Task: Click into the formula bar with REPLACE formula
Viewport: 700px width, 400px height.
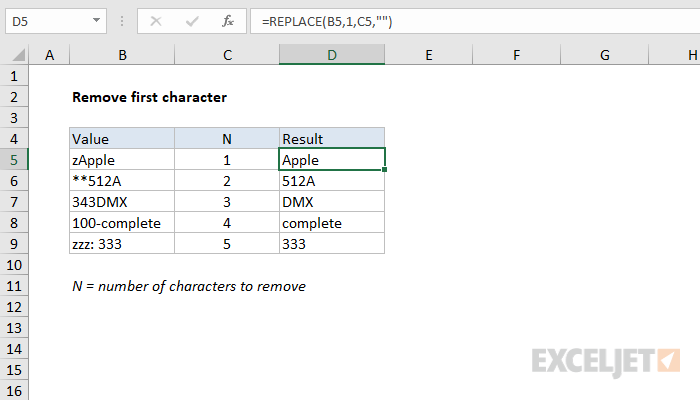Action: (x=475, y=21)
